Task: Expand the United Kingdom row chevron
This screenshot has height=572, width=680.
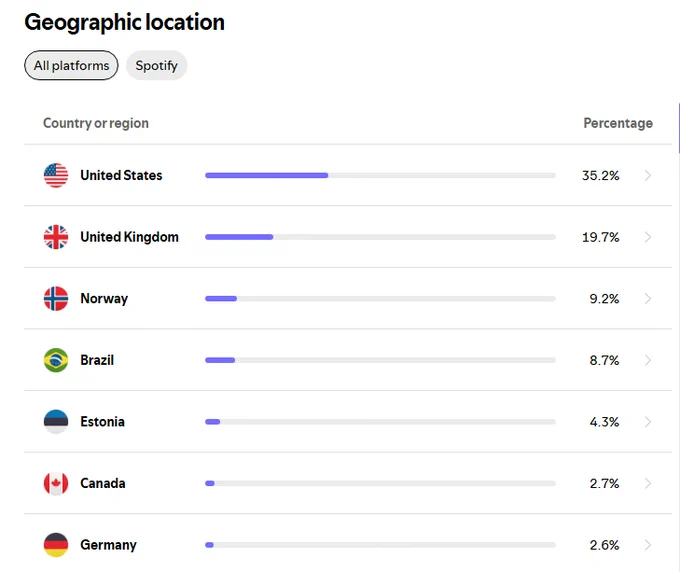Action: [x=648, y=237]
